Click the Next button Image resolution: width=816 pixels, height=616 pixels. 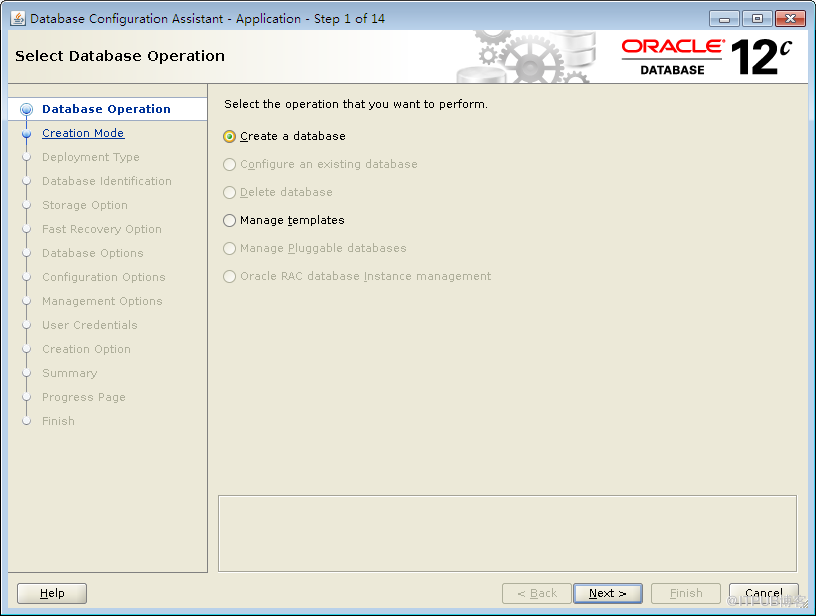click(x=607, y=593)
